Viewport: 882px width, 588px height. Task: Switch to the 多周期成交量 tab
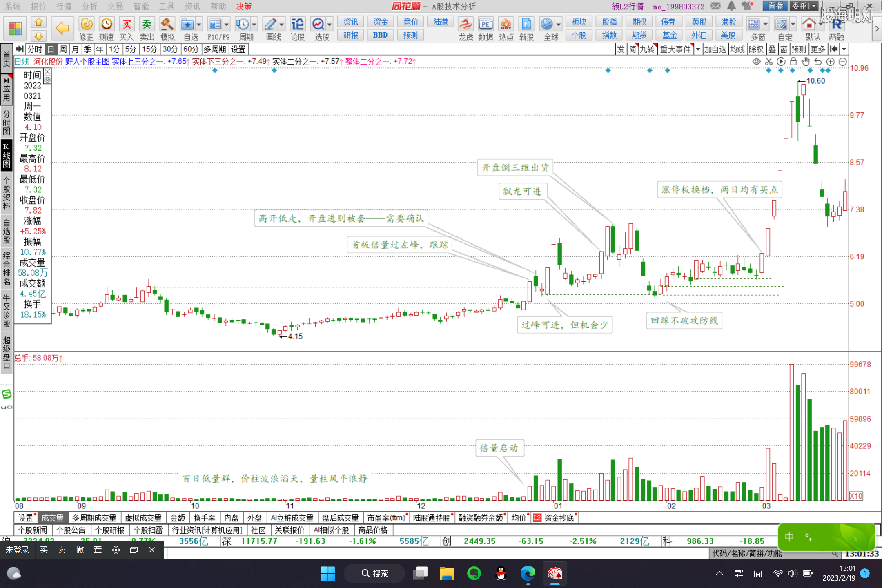coord(94,518)
